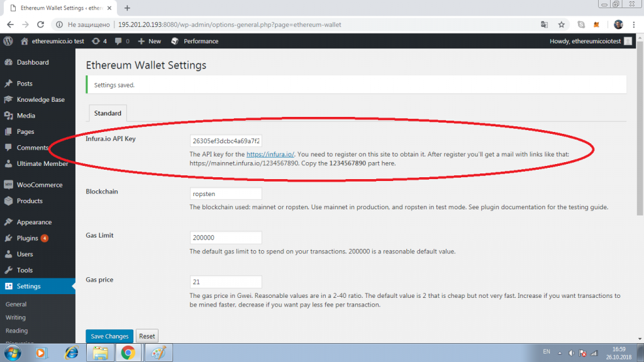Click the browser address bar URL
Image resolution: width=644 pixels, height=362 pixels.
click(x=230, y=25)
